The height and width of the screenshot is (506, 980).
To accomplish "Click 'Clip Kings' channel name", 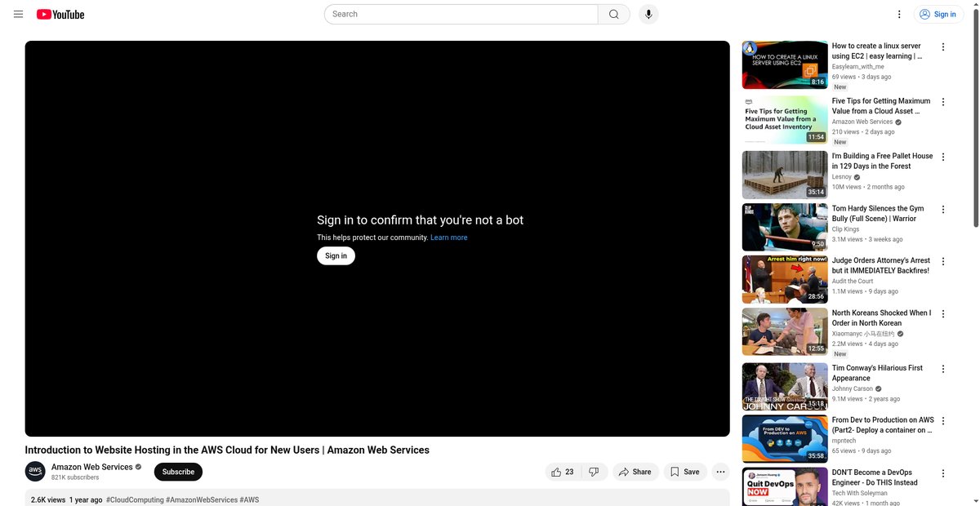I will click(x=846, y=229).
